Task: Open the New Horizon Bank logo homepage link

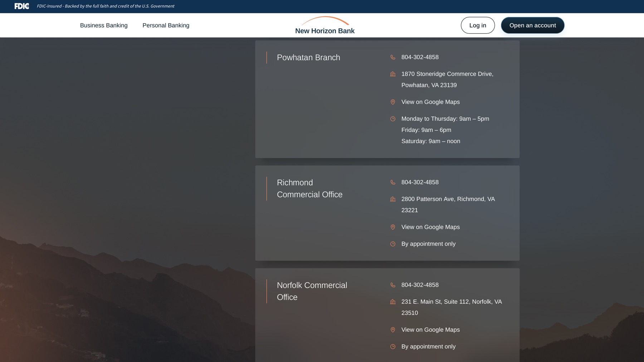Action: tap(325, 25)
